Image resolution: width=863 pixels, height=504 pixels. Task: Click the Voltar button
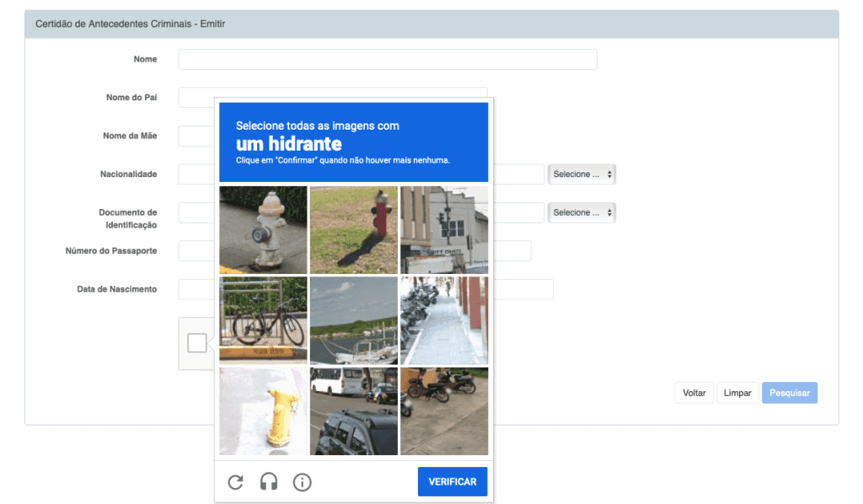[694, 393]
